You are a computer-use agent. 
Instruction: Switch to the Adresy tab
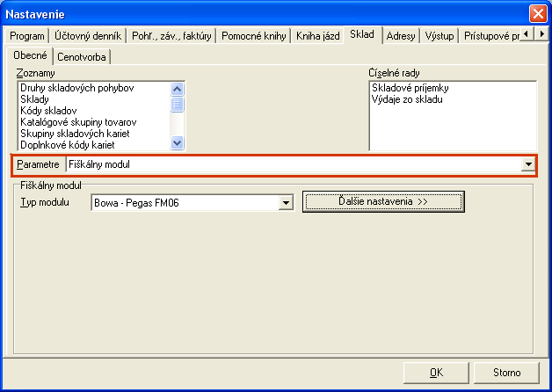click(400, 35)
